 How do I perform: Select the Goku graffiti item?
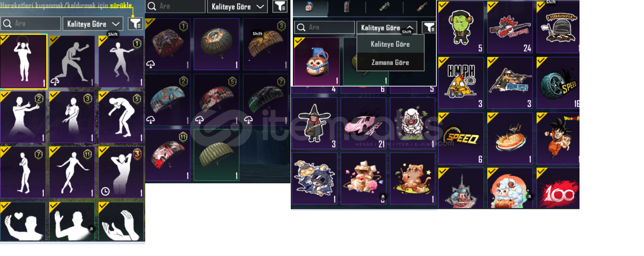point(558,138)
